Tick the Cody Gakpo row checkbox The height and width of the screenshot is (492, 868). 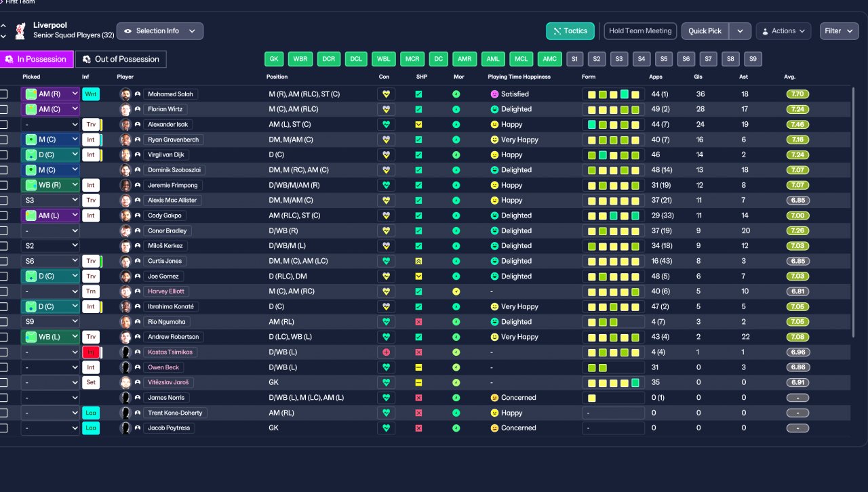tap(4, 216)
